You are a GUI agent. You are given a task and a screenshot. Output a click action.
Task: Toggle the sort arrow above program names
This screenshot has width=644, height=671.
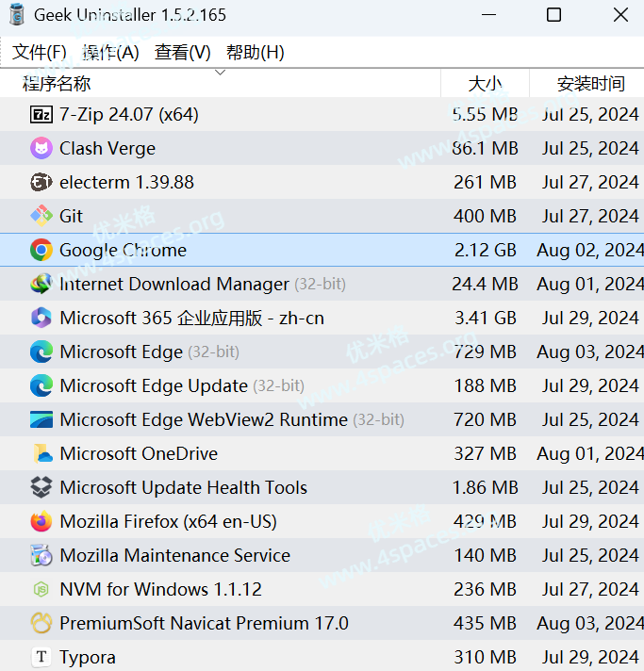click(x=221, y=73)
